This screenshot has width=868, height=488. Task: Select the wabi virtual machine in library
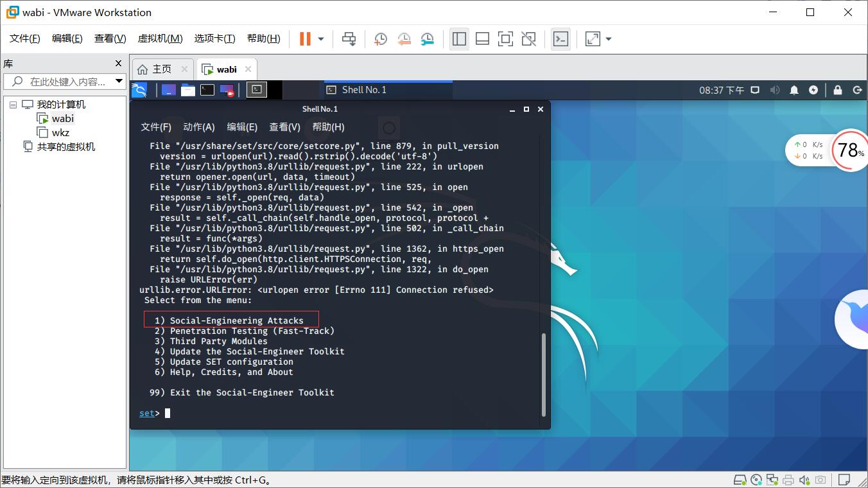pos(63,119)
